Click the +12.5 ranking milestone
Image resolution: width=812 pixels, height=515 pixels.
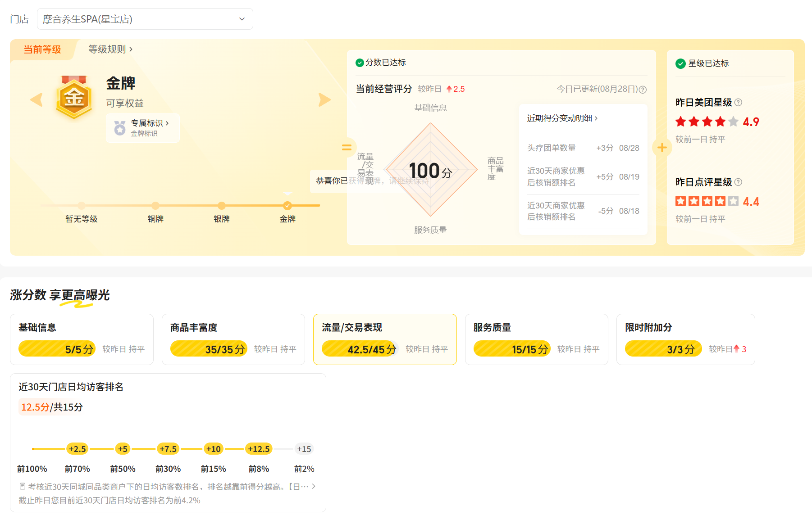[x=259, y=449]
